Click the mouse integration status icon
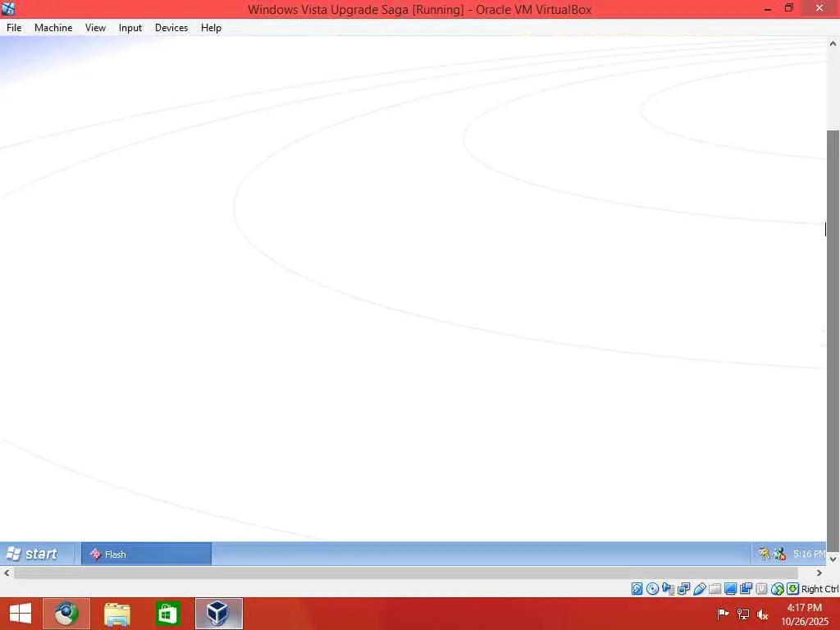Image resolution: width=840 pixels, height=630 pixels. click(778, 589)
